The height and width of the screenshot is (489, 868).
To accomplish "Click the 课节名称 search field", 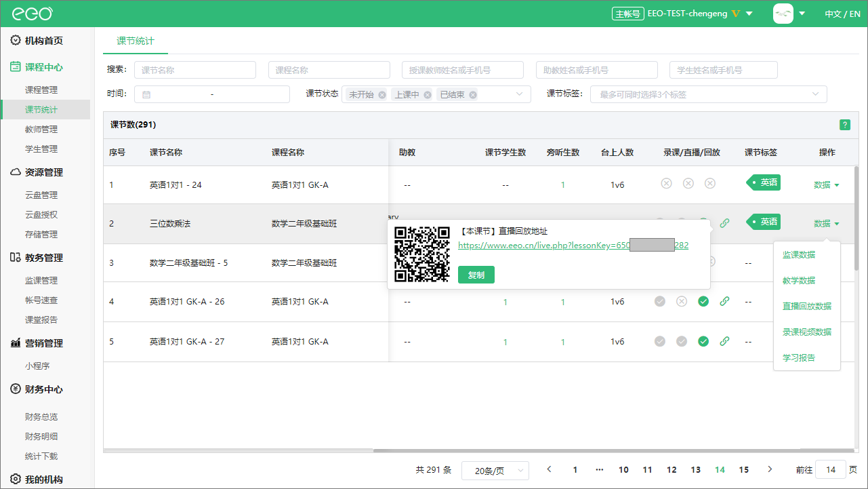I will 195,70.
